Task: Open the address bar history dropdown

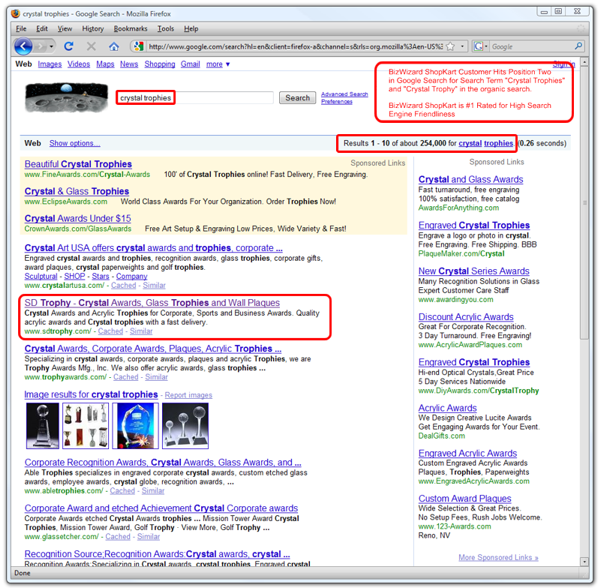Action: [x=462, y=47]
